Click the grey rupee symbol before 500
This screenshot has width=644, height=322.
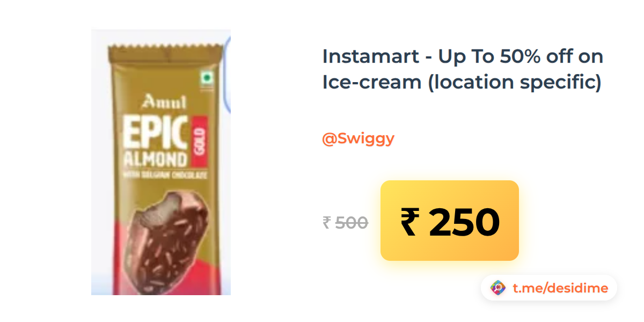tap(327, 222)
